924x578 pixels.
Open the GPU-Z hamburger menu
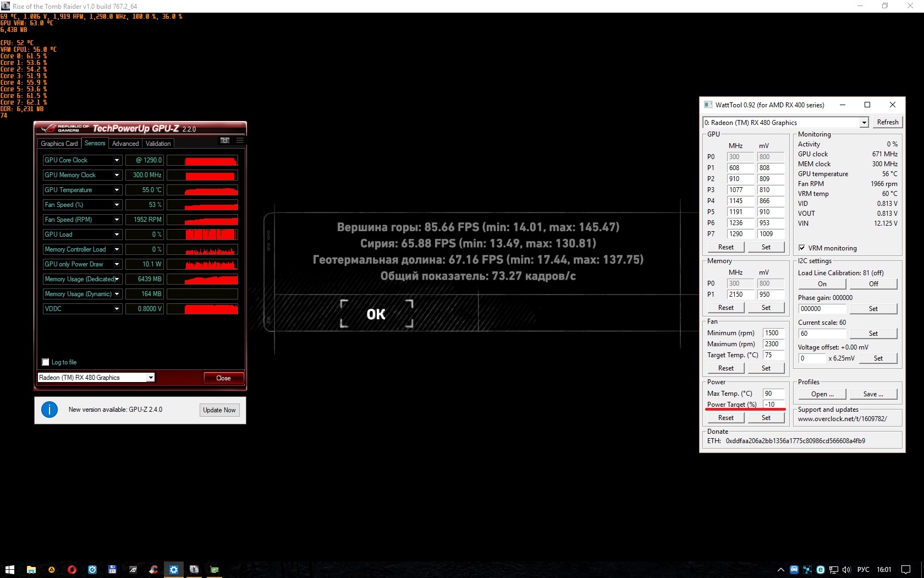(x=240, y=140)
